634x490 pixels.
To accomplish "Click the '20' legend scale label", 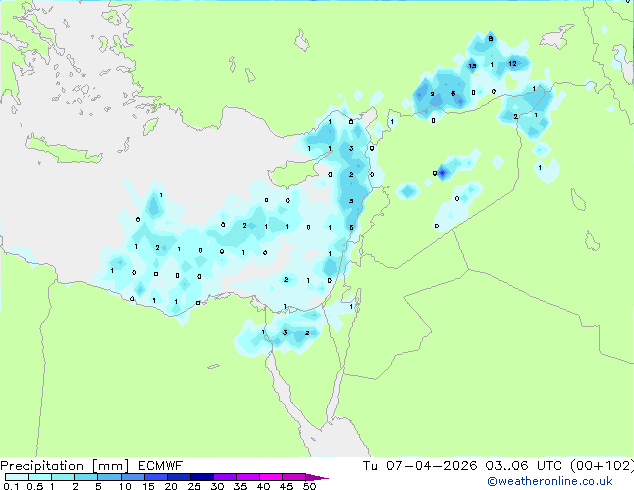I will [171, 486].
